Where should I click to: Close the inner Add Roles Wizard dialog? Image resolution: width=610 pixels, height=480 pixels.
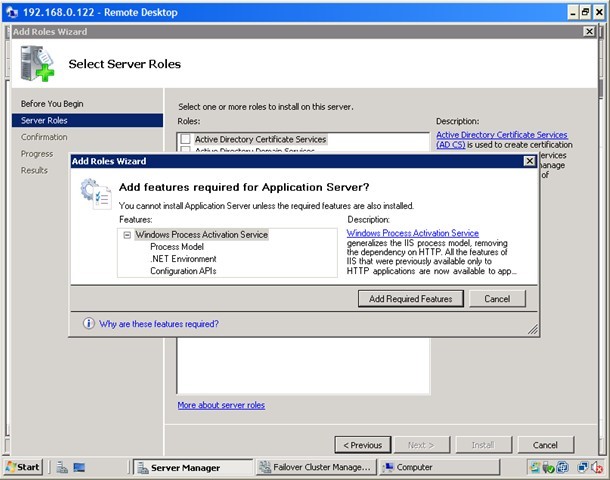[x=529, y=161]
